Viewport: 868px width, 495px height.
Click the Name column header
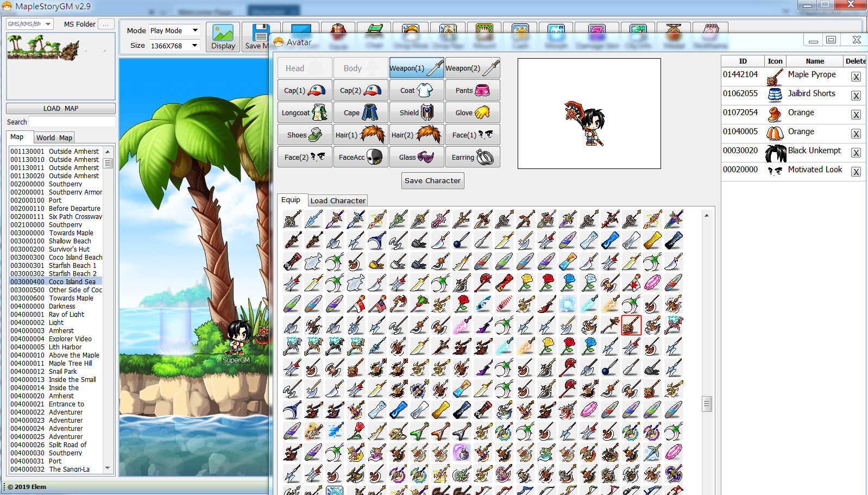click(815, 61)
